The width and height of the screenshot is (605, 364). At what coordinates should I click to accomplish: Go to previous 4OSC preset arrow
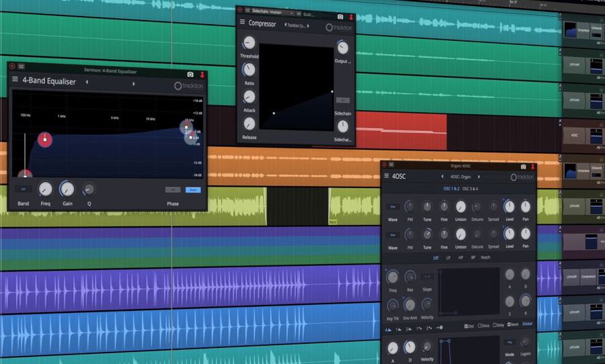pyautogui.click(x=442, y=177)
